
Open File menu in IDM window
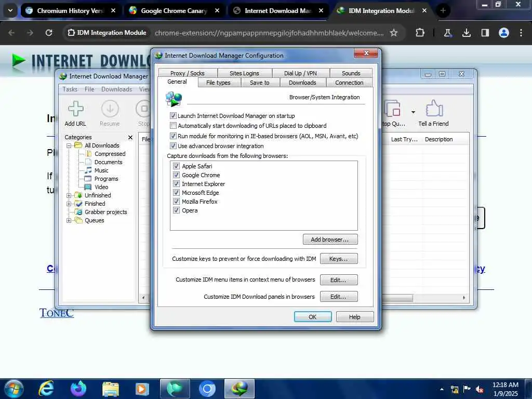89,89
